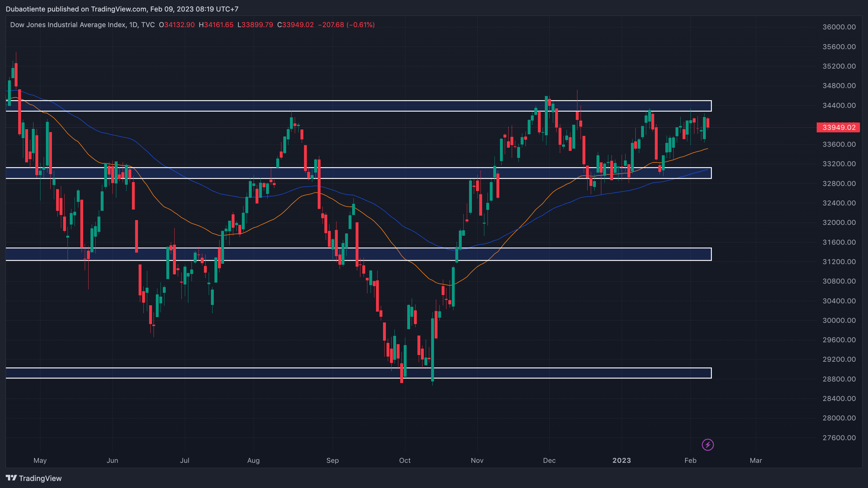Click the 29600.00 price axis label

click(x=839, y=340)
